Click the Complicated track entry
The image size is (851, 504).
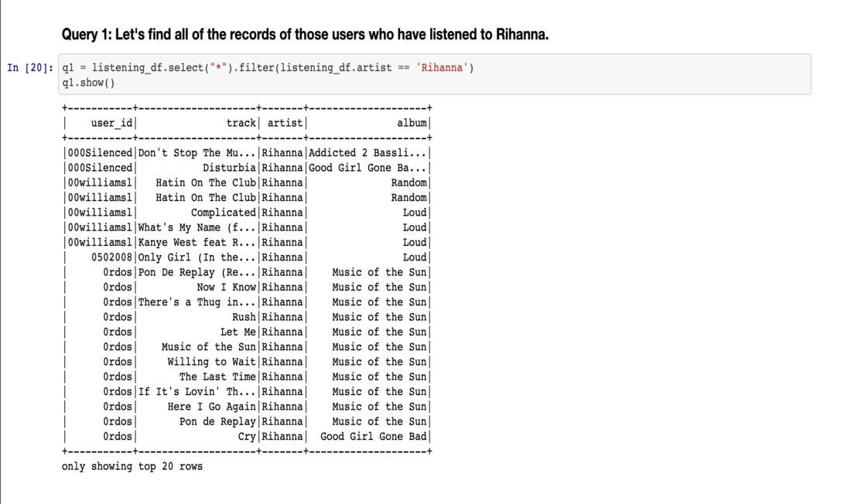tap(223, 213)
